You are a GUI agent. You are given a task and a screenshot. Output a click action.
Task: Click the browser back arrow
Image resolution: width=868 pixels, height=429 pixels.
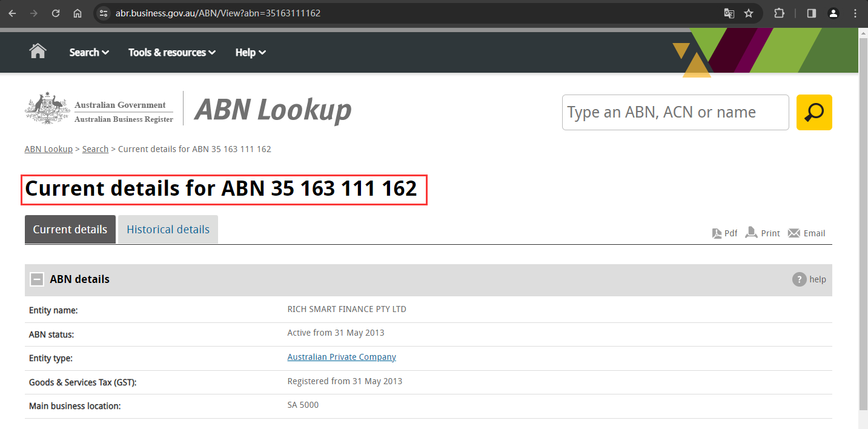tap(12, 13)
